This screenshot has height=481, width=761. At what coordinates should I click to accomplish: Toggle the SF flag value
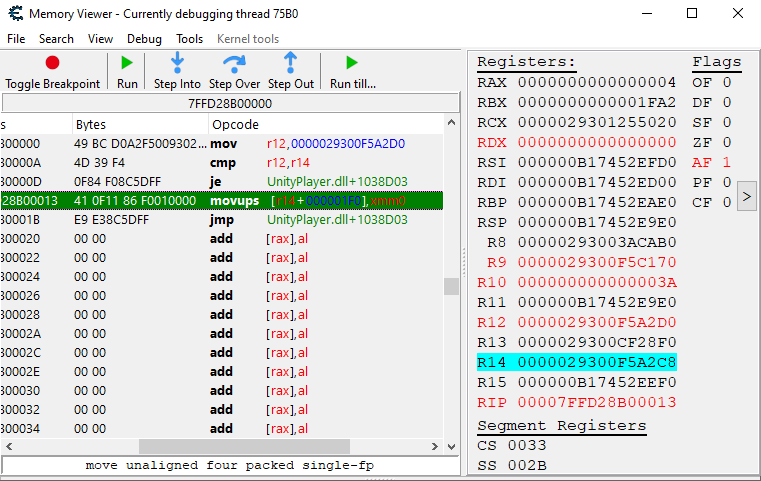tap(727, 122)
